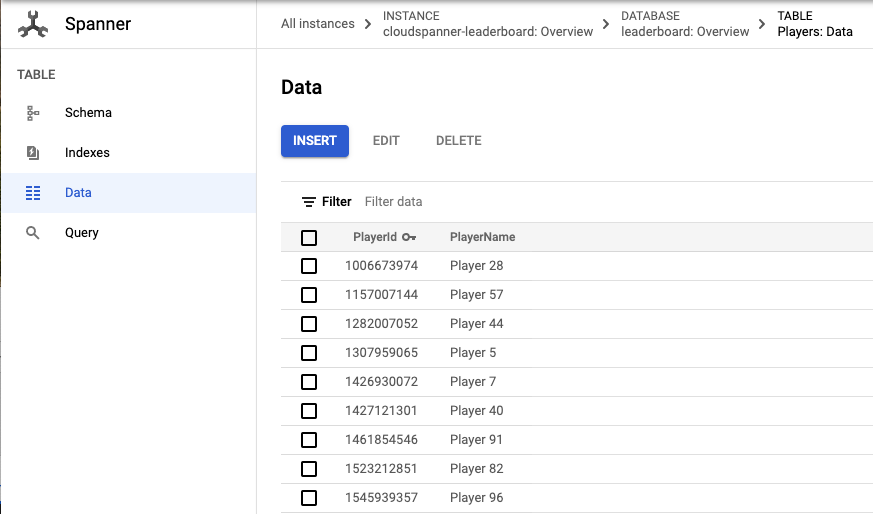Image resolution: width=873 pixels, height=514 pixels.
Task: Check the row for Player 28
Action: tap(309, 266)
